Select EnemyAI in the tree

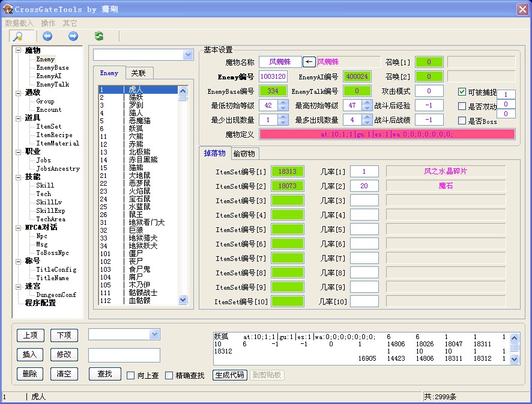click(49, 76)
